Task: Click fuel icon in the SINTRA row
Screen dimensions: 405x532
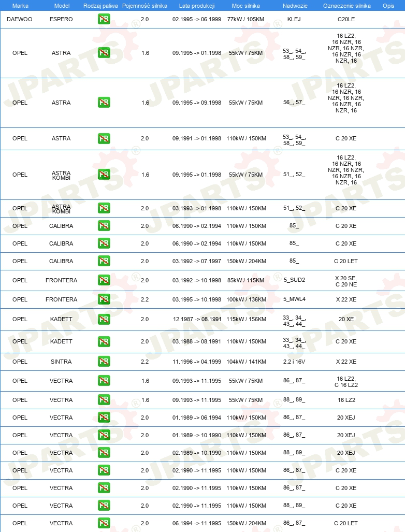Action: (104, 362)
